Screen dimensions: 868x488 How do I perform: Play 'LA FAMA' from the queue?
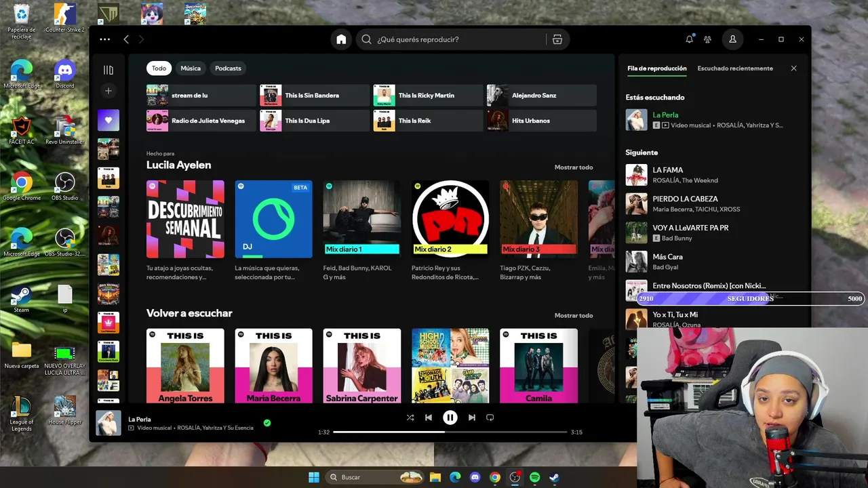[712, 175]
